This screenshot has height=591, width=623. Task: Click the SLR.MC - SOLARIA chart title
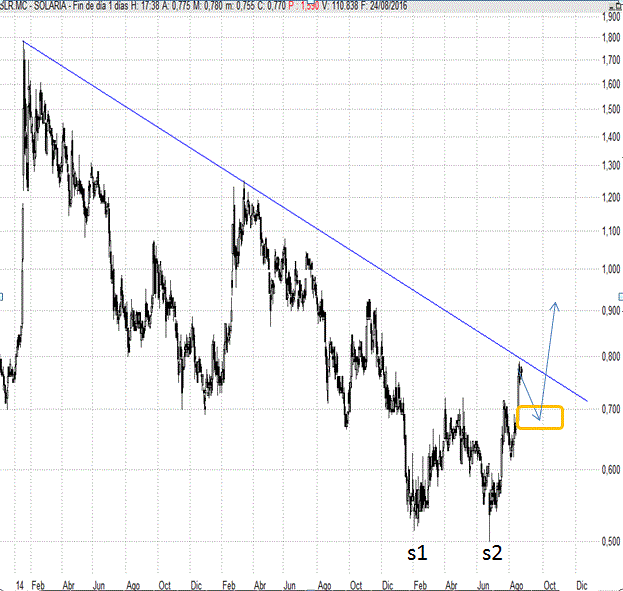34,6
